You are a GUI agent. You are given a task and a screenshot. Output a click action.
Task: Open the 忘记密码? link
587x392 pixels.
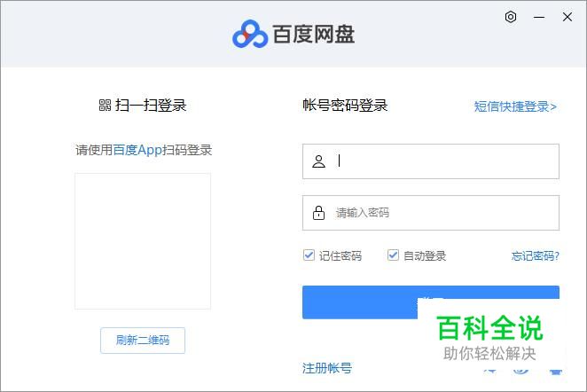tap(535, 255)
